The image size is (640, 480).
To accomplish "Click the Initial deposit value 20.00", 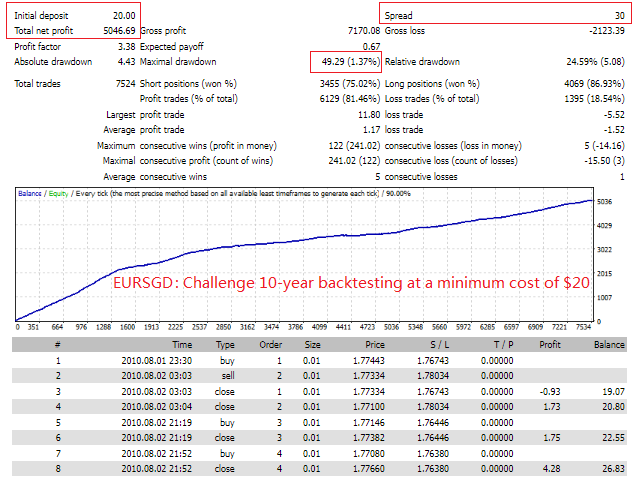I will [x=123, y=16].
